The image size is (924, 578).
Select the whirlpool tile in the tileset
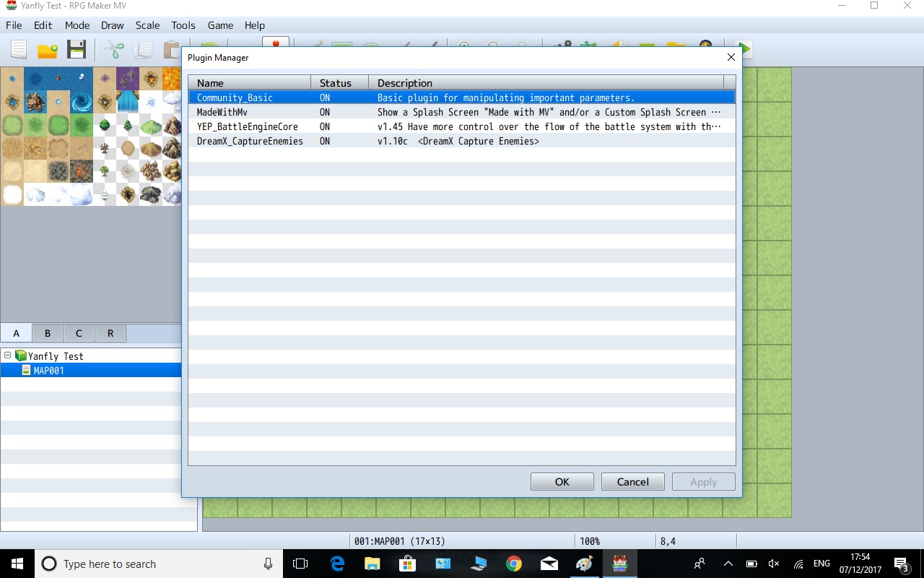coord(82,102)
